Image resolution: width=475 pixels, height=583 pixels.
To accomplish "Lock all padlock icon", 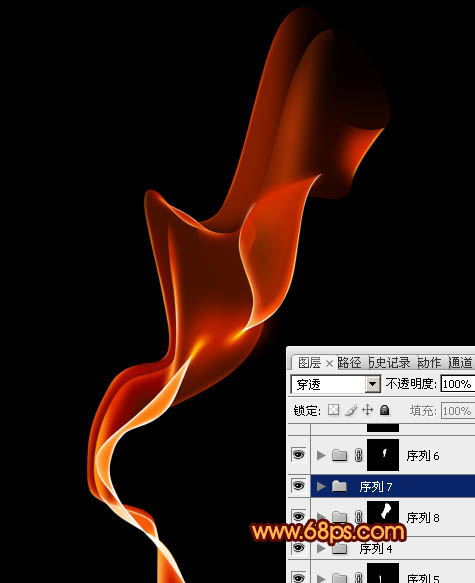I will pos(384,410).
